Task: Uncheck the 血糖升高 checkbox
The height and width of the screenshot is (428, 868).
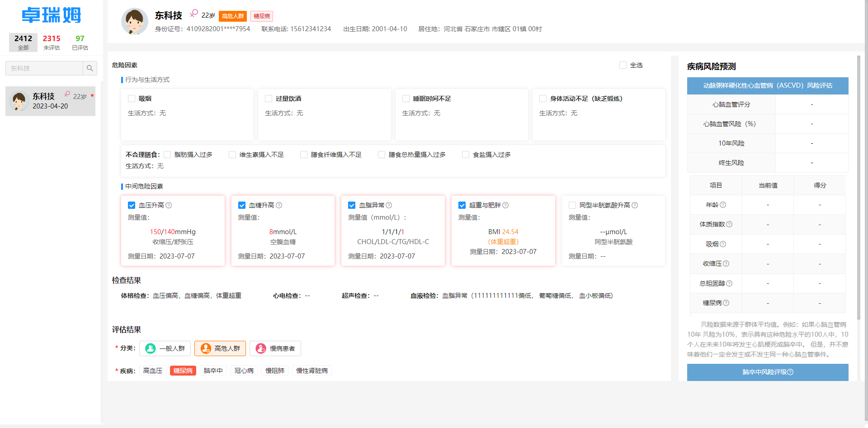Action: pos(242,205)
